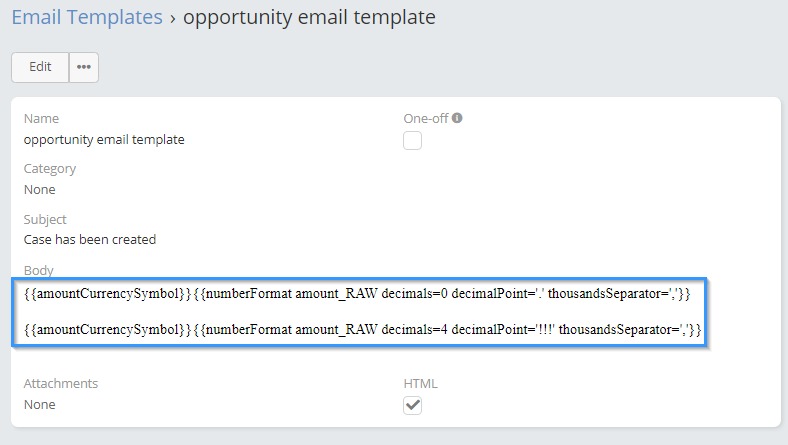788x445 pixels.
Task: Open the Email Templates breadcrumb link
Action: 86,17
